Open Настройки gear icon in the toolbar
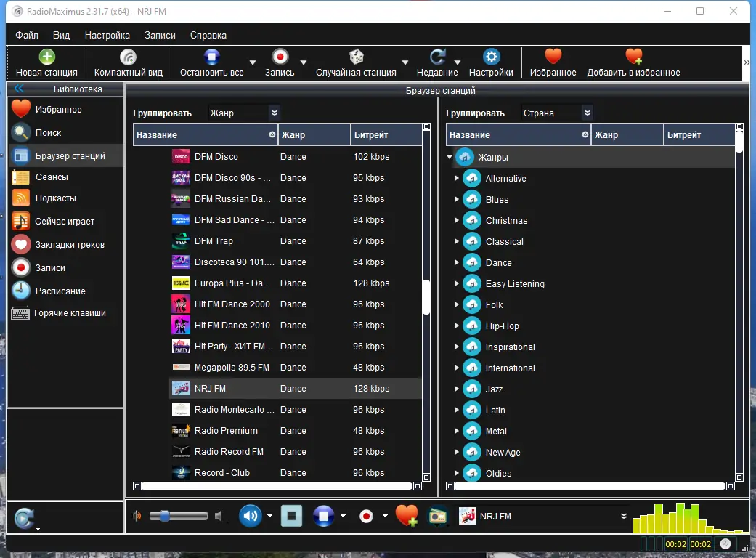The height and width of the screenshot is (558, 756). (491, 57)
